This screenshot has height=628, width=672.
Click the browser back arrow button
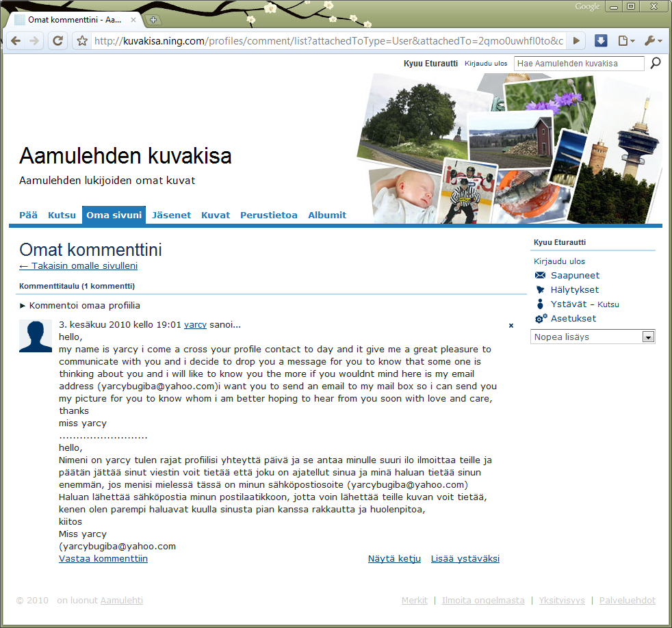click(x=16, y=41)
